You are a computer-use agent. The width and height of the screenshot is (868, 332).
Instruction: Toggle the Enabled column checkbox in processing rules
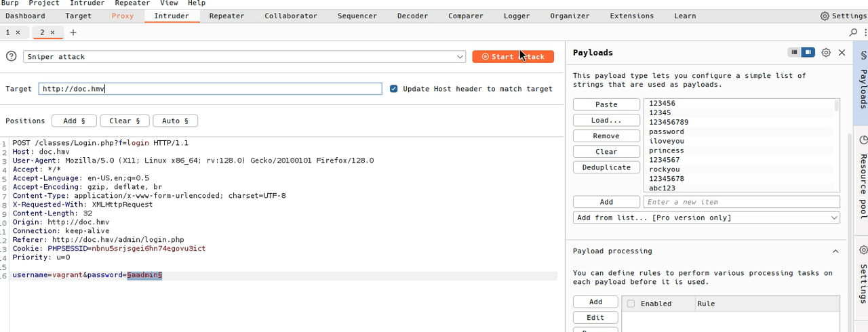(x=631, y=304)
